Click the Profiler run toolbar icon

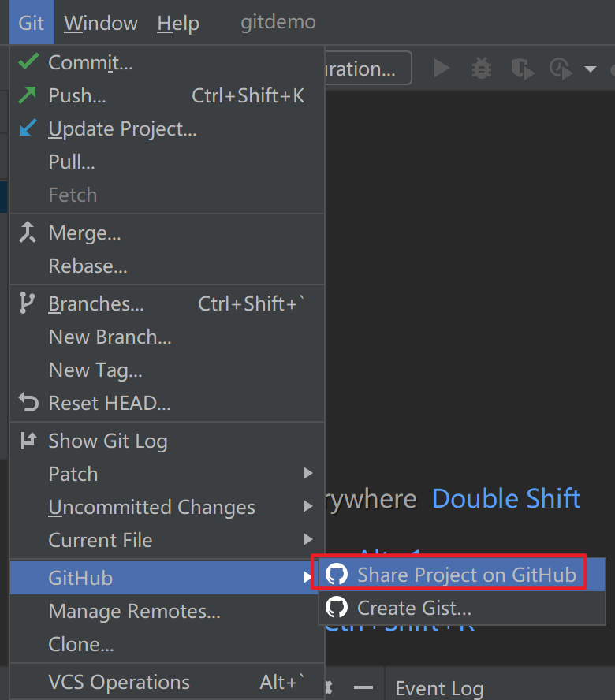point(561,69)
